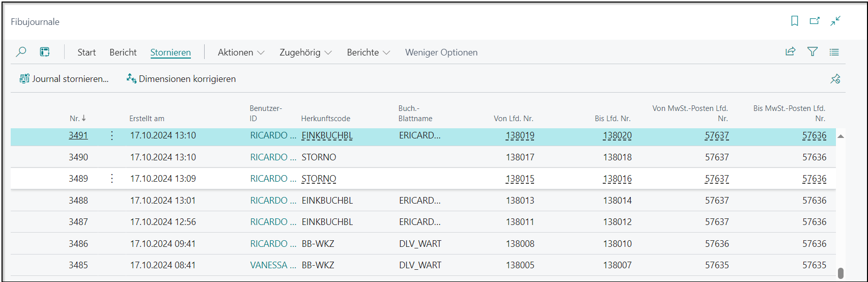Switch to the Start tab
Screen dimensions: 868x282
coord(87,52)
